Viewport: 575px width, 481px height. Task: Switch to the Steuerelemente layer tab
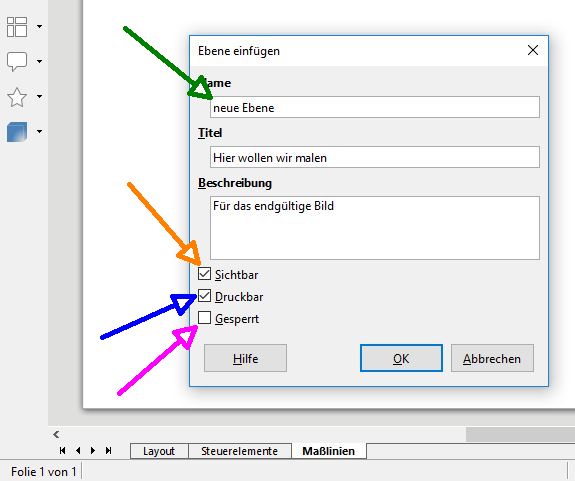(239, 451)
